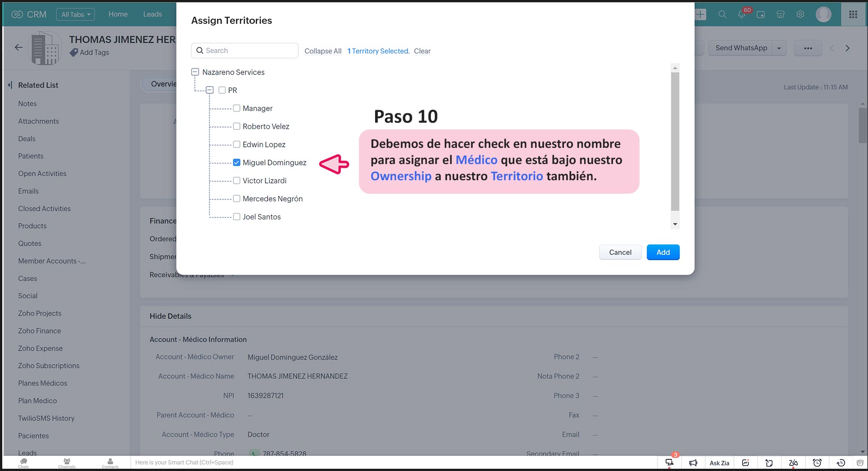This screenshot has width=868, height=471.
Task: Collapse the Nazareno Services tree node
Action: tap(195, 72)
